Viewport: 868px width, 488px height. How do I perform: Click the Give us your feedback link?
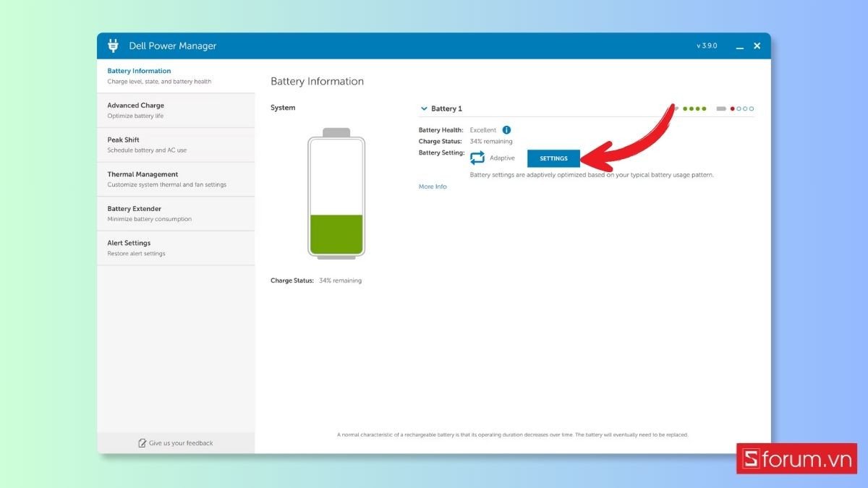[181, 443]
